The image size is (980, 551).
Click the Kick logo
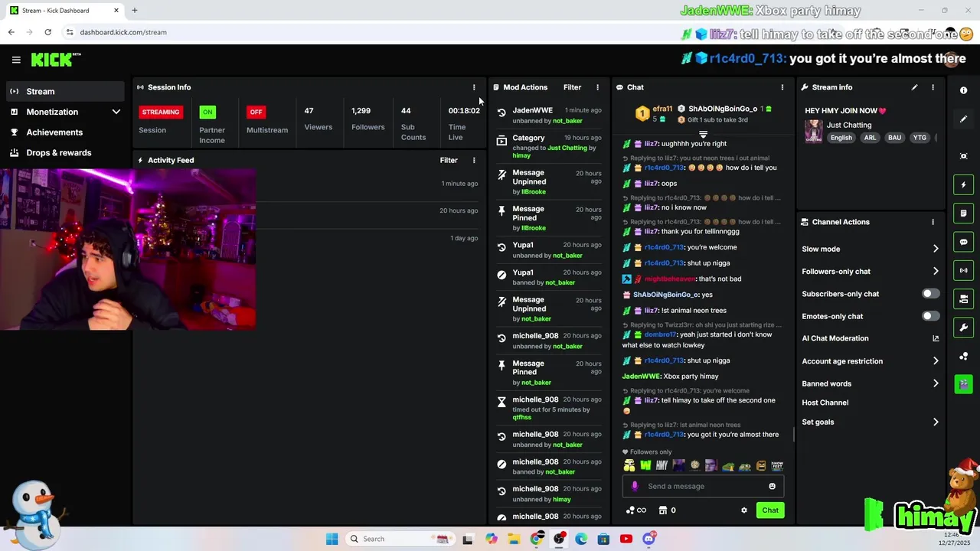(55, 60)
